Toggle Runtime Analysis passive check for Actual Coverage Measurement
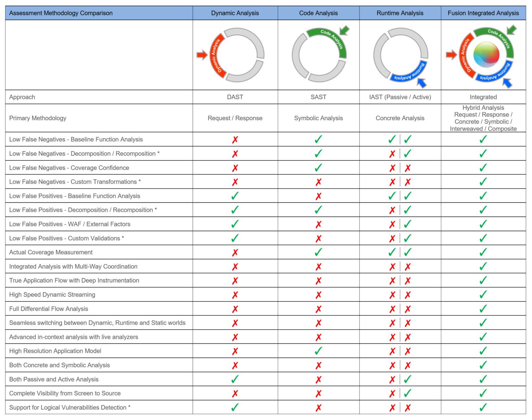The width and height of the screenshot is (532, 420). [x=392, y=252]
